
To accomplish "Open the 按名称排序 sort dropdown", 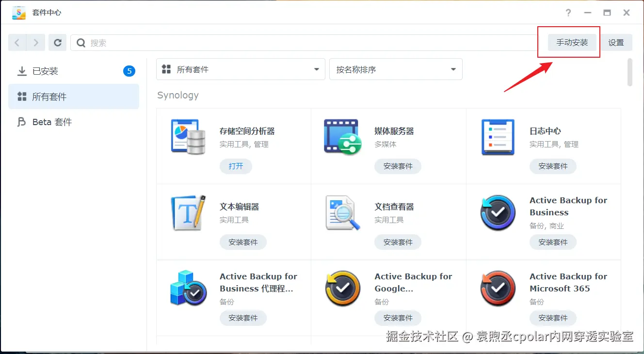I will point(396,69).
